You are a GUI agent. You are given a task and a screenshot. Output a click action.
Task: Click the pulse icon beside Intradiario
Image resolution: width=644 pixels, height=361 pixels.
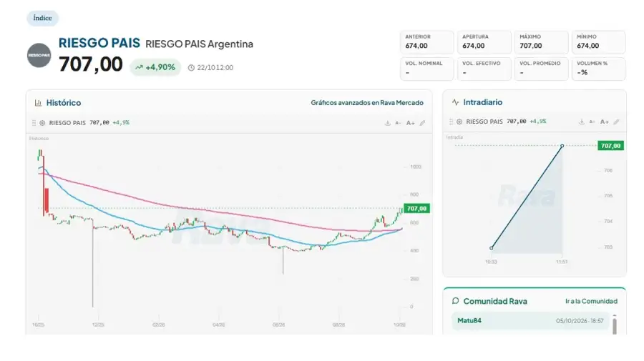click(x=455, y=102)
